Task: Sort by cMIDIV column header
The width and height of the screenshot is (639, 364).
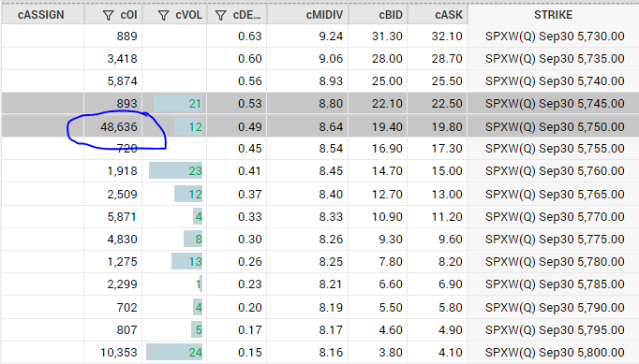Action: coord(324,15)
